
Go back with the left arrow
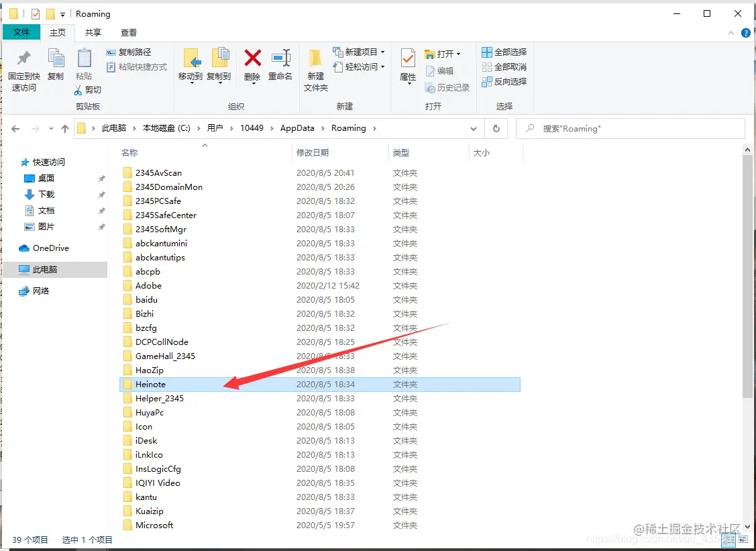(15, 129)
